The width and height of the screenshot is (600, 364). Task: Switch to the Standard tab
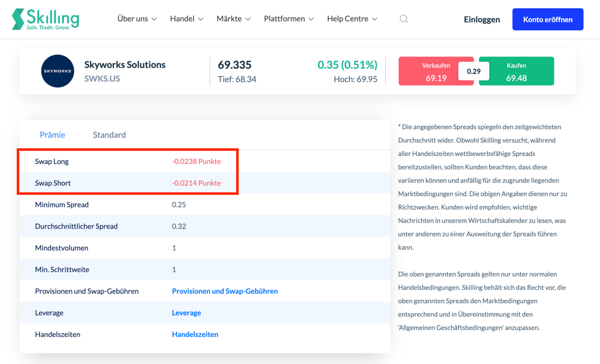(x=109, y=134)
